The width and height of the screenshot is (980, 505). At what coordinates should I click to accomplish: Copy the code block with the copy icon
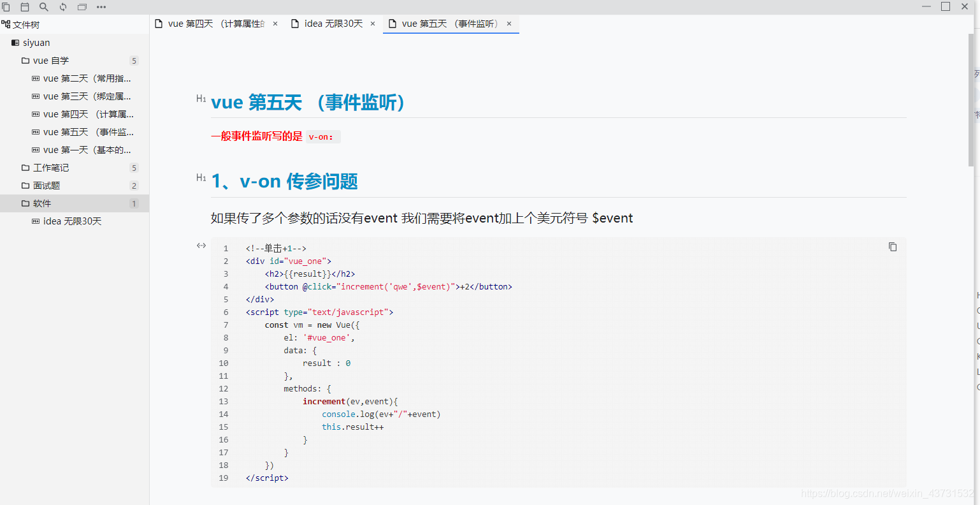point(893,247)
